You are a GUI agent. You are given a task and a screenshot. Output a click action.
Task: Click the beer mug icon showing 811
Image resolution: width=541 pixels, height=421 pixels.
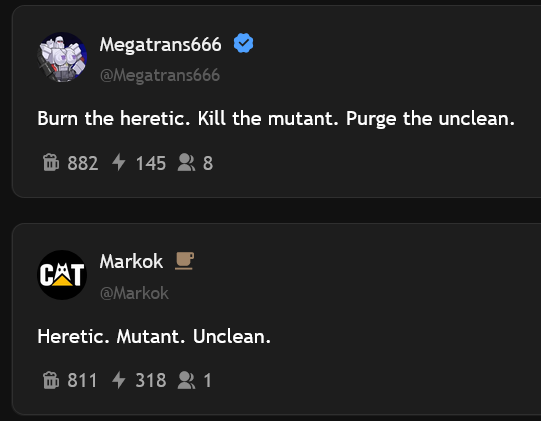(51, 380)
